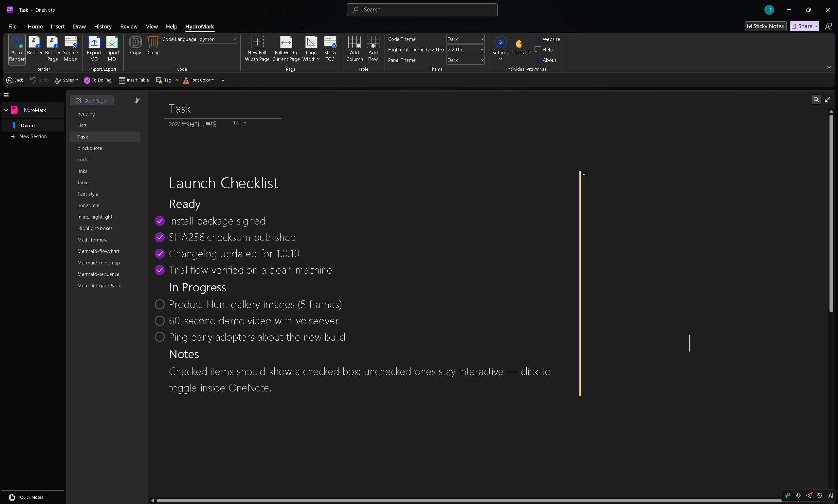
Task: Uncheck 'Trial flow verified' checkbox
Action: coord(160,270)
